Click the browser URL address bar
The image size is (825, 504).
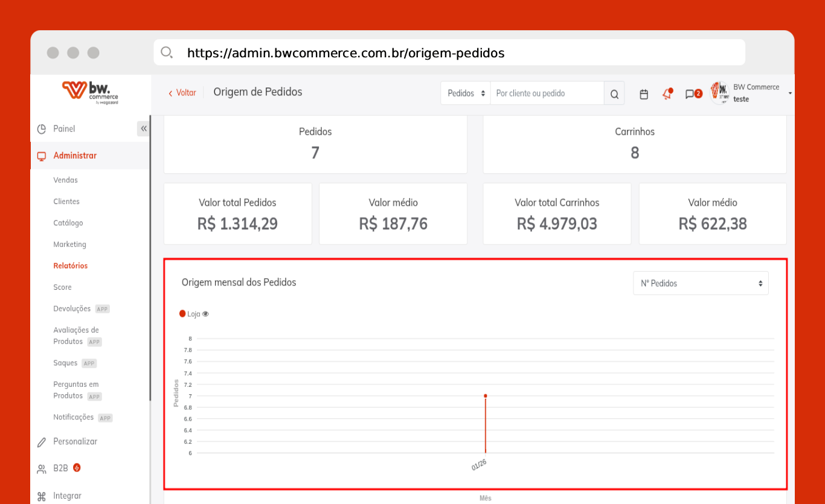pos(449,53)
